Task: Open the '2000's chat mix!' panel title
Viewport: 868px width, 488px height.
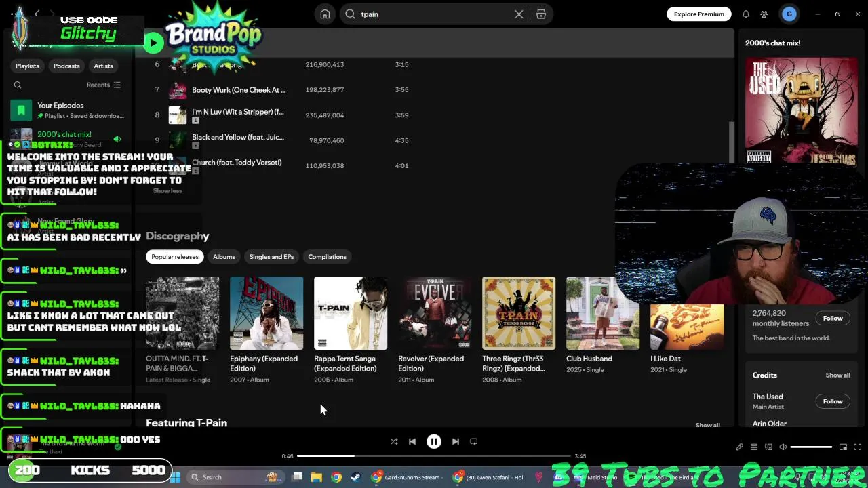Action: (772, 43)
